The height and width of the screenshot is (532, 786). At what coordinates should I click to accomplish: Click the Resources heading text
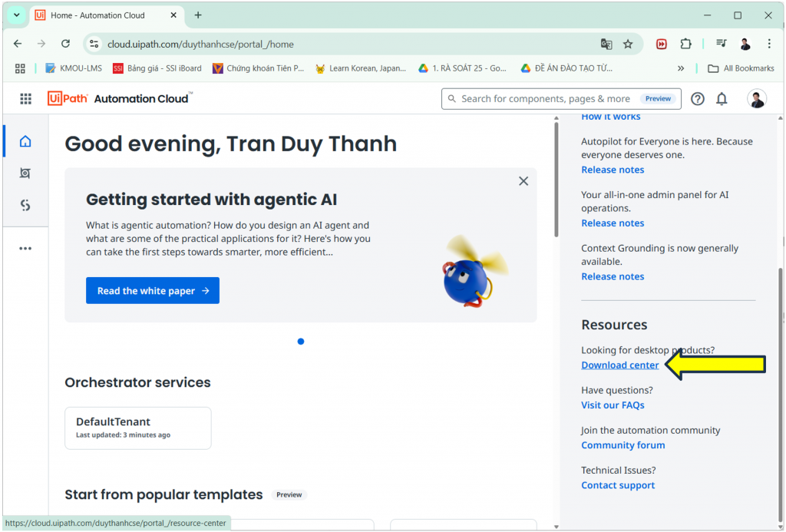click(x=614, y=325)
